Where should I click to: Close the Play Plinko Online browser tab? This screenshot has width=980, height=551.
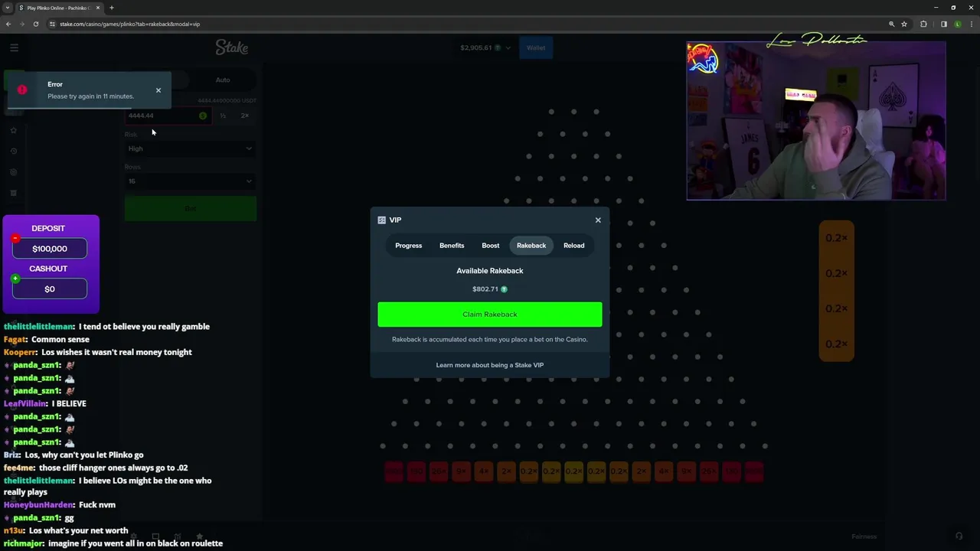point(98,8)
